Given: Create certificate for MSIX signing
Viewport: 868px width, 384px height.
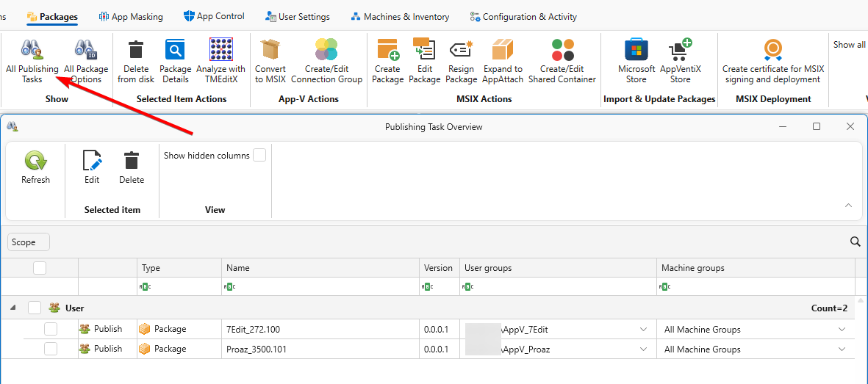Looking at the screenshot, I should [772, 61].
